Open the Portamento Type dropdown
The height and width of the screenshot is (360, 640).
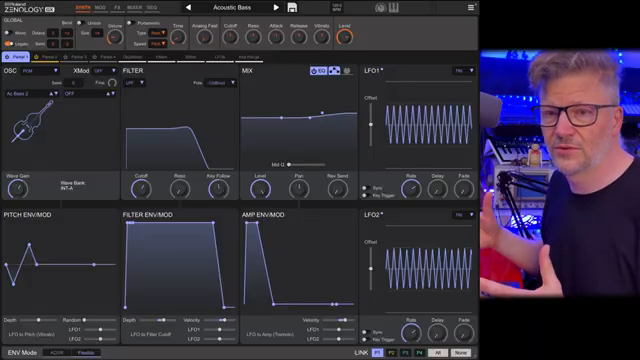point(158,33)
